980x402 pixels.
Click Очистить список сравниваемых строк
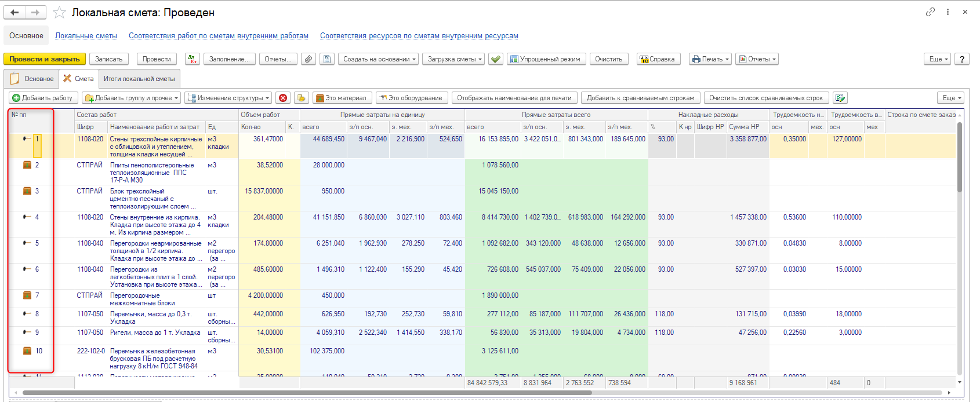click(766, 98)
